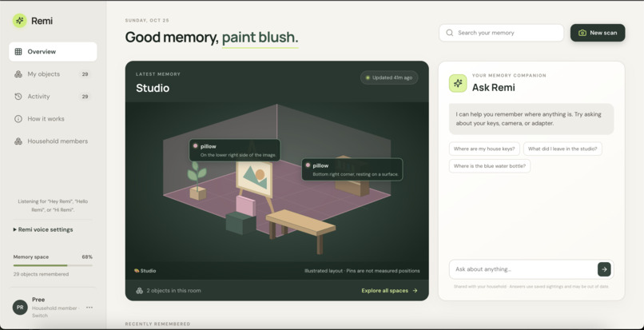The width and height of the screenshot is (644, 330).
Task: Click the How it works info icon
Action: [18, 119]
